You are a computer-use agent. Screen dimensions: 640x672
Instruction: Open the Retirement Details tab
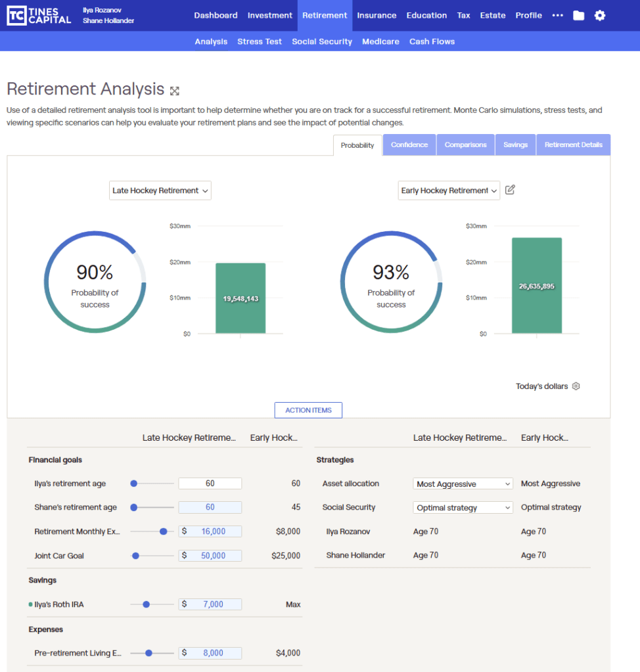pyautogui.click(x=573, y=145)
